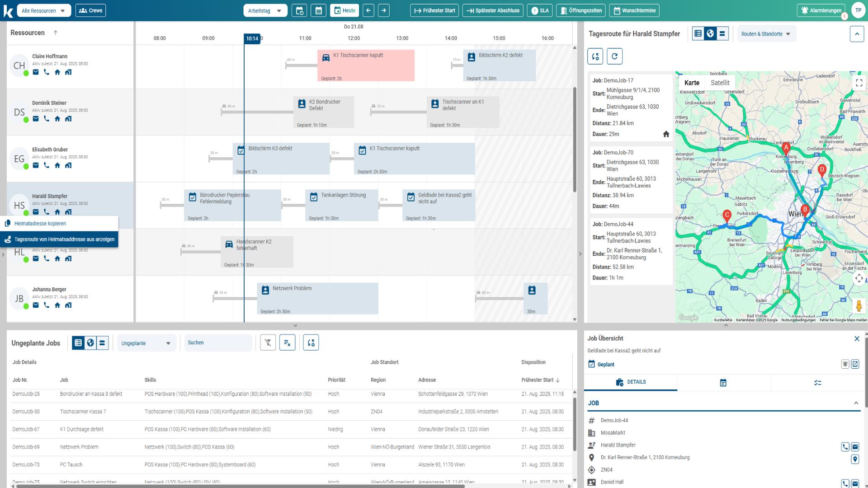868x488 pixels.
Task: Click the Suchen search field
Action: point(217,343)
